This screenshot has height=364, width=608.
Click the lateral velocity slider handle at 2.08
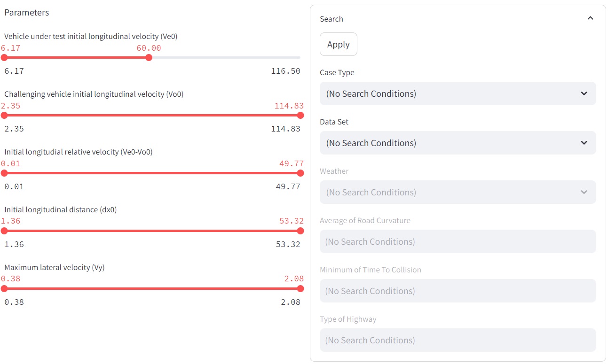(x=300, y=288)
